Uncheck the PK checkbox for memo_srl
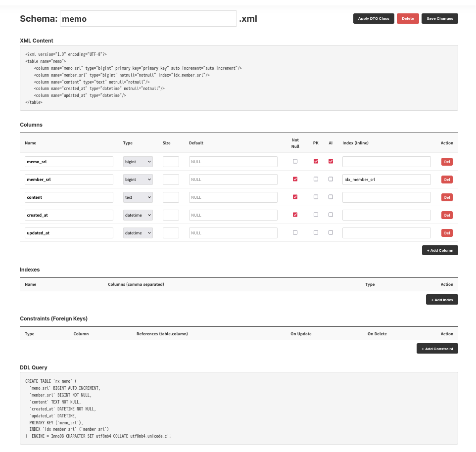476x452 pixels. click(316, 161)
